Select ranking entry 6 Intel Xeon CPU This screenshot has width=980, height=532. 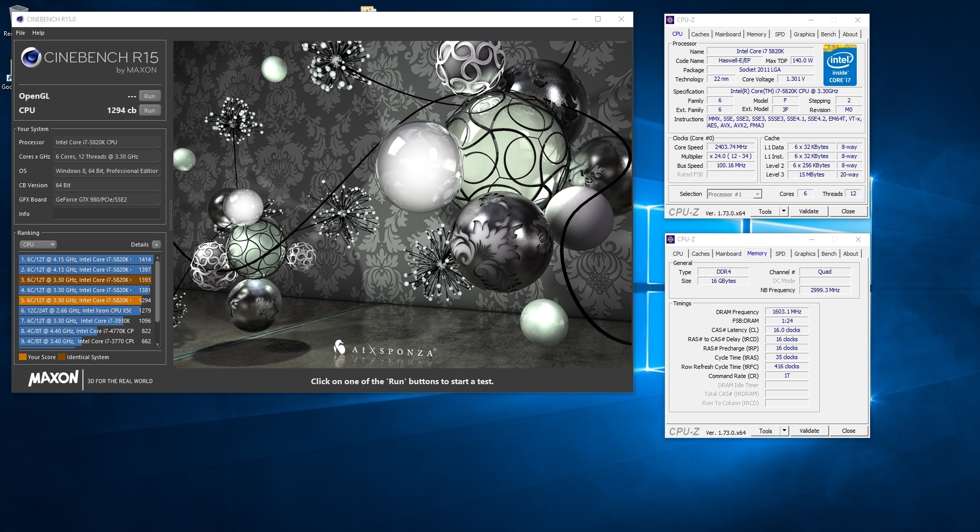pos(86,311)
